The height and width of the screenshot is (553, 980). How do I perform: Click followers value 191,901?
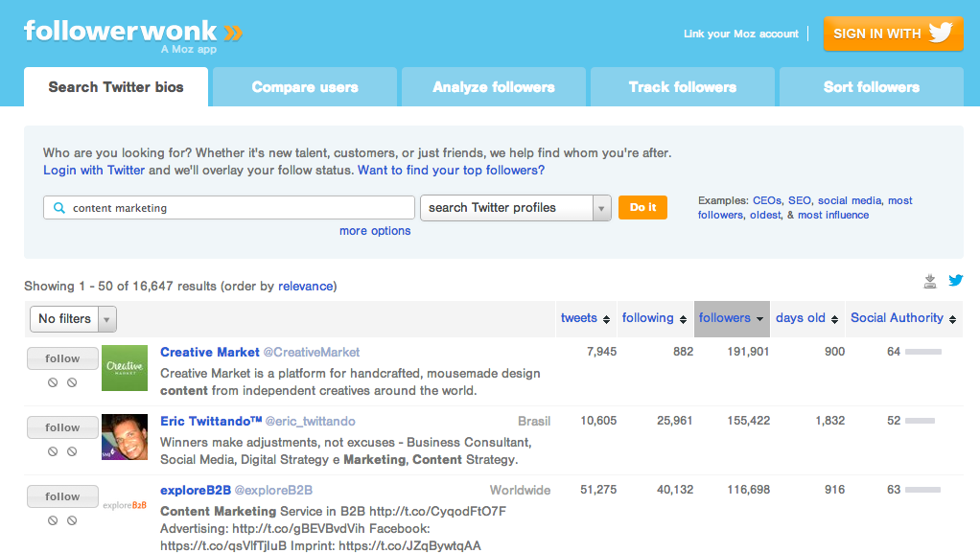(748, 352)
